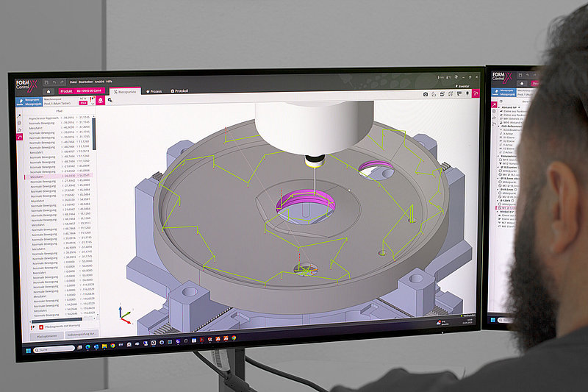Open Microsoft Edge from taskbar
The height and width of the screenshot is (392, 588).
coord(87,347)
